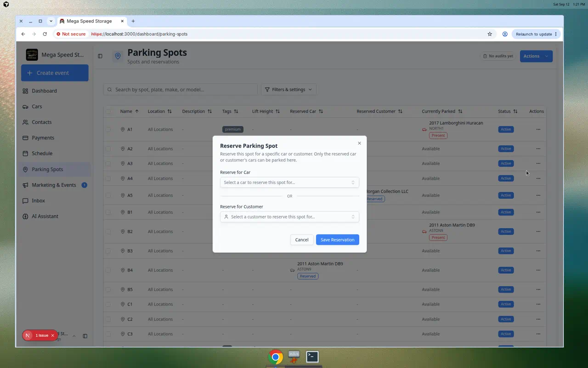
Task: Click Save Reservation button
Action: click(x=338, y=240)
